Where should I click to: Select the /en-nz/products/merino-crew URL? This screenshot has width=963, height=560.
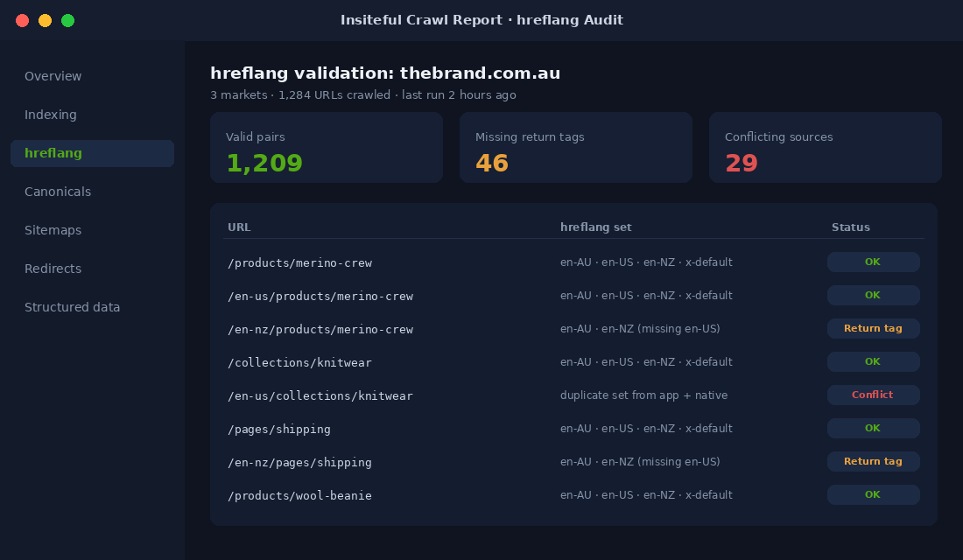pyautogui.click(x=320, y=329)
